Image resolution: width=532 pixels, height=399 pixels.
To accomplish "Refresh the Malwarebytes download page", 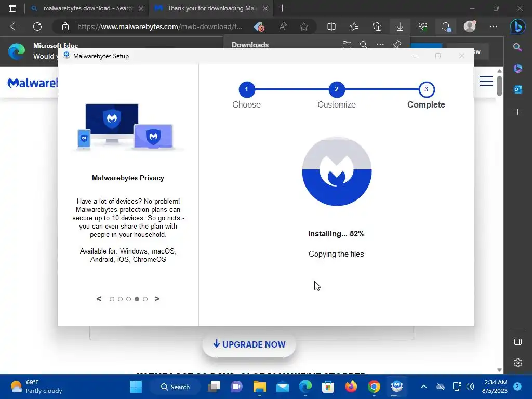I will (37, 26).
